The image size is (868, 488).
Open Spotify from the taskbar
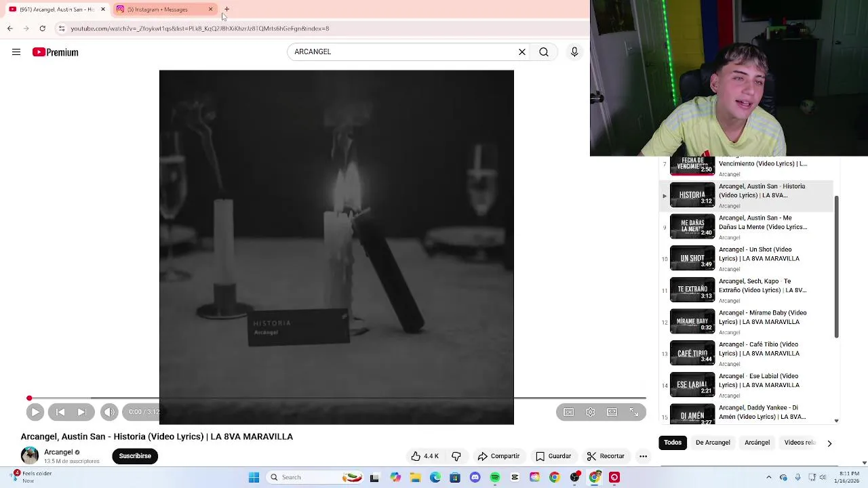[x=495, y=478]
